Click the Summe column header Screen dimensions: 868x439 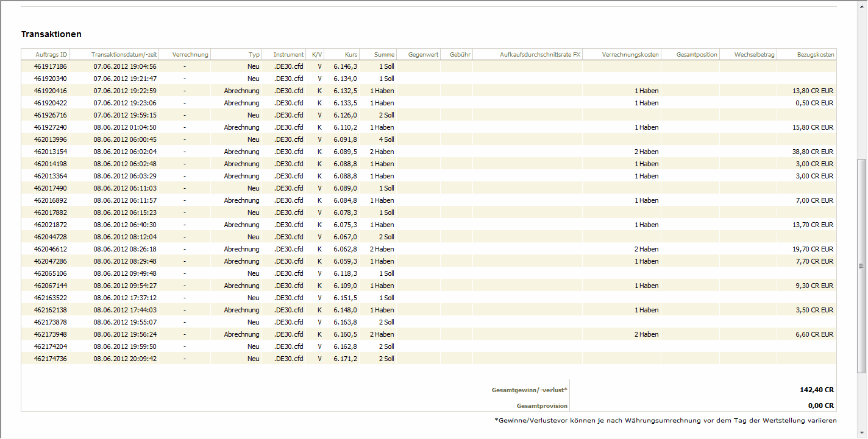[384, 55]
